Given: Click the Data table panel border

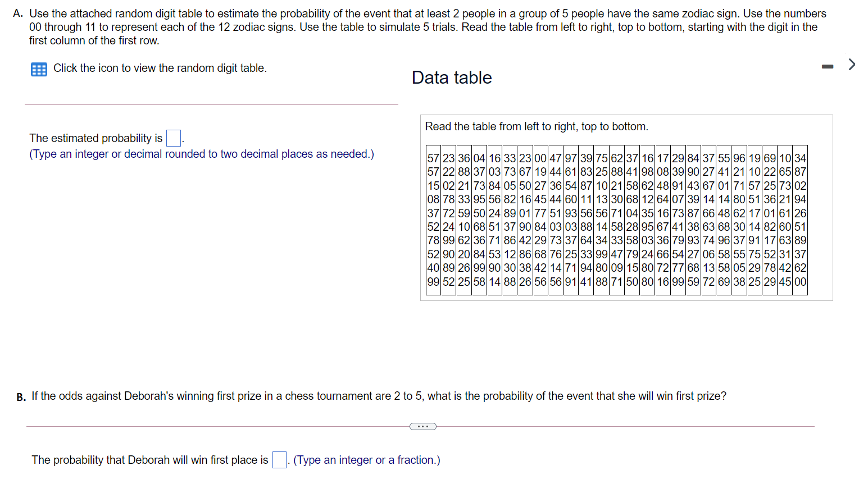Looking at the screenshot, I should pos(626,115).
